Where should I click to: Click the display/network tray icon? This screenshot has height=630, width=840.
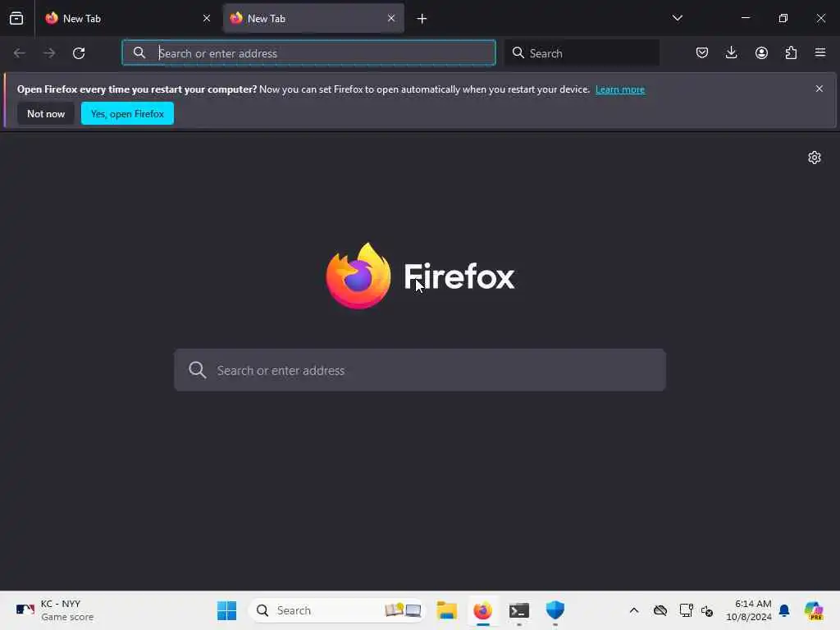(686, 610)
